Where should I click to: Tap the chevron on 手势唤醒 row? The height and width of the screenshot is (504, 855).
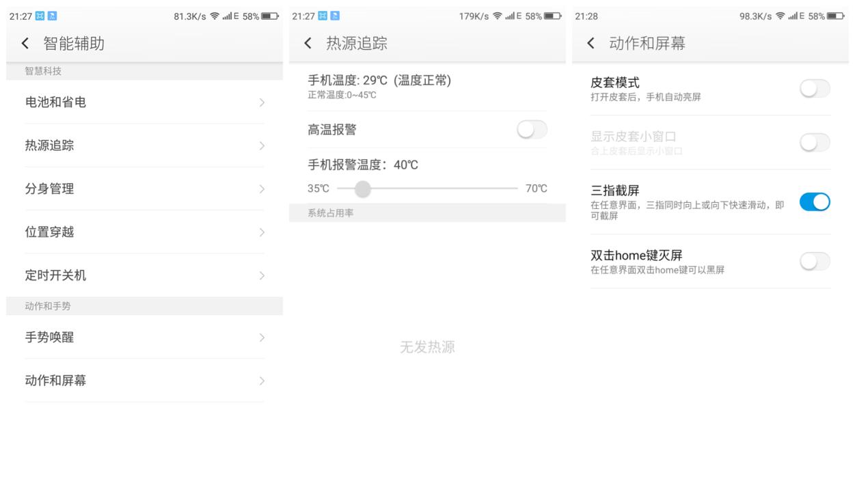coord(262,337)
